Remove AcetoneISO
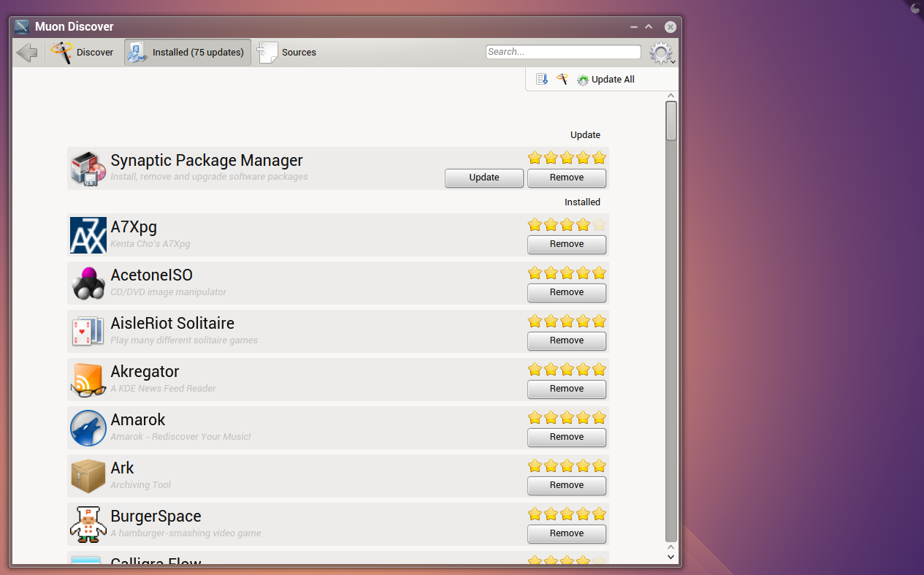 pyautogui.click(x=567, y=292)
